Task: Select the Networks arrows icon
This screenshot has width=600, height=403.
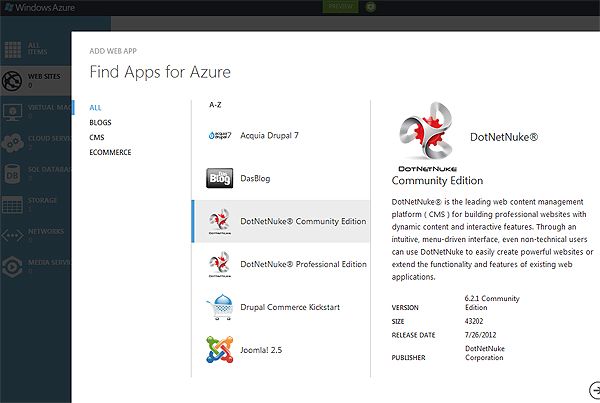Action: (x=12, y=235)
